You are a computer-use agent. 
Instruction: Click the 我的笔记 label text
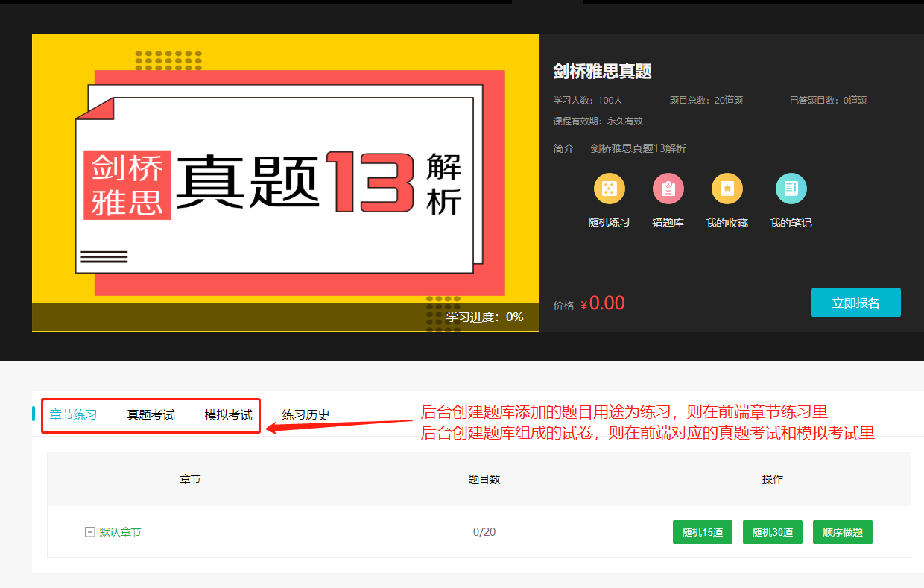[x=791, y=223]
